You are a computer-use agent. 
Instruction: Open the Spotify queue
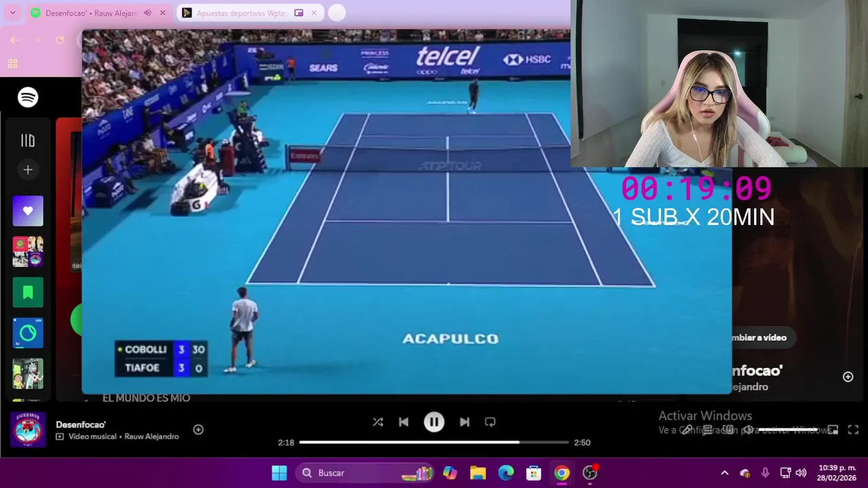(707, 430)
